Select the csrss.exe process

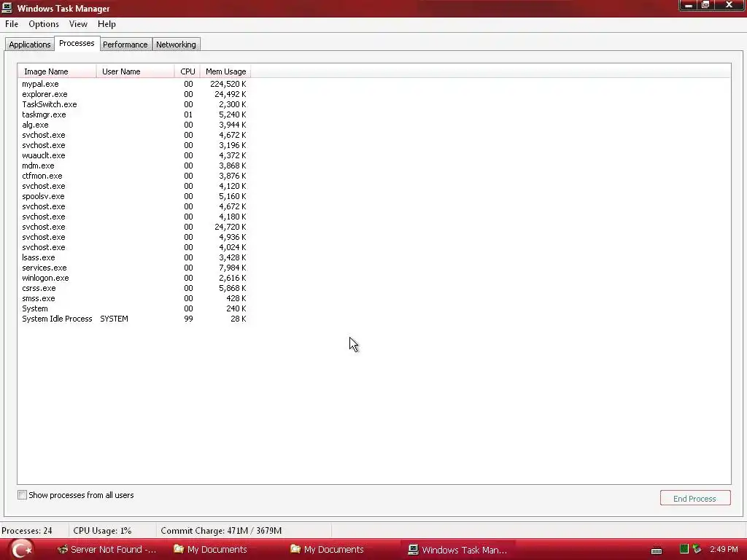pyautogui.click(x=134, y=288)
